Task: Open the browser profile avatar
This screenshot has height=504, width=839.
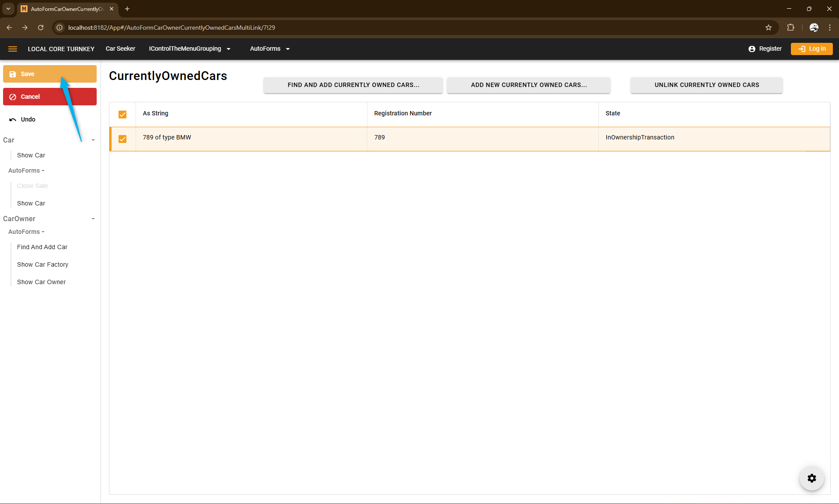Action: coord(814,28)
